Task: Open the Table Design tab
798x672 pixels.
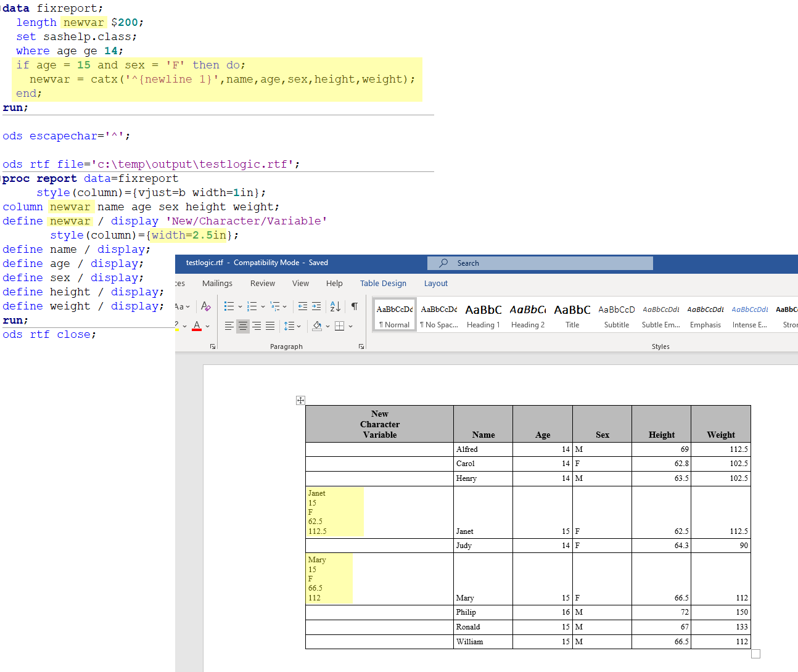Action: [x=383, y=284]
